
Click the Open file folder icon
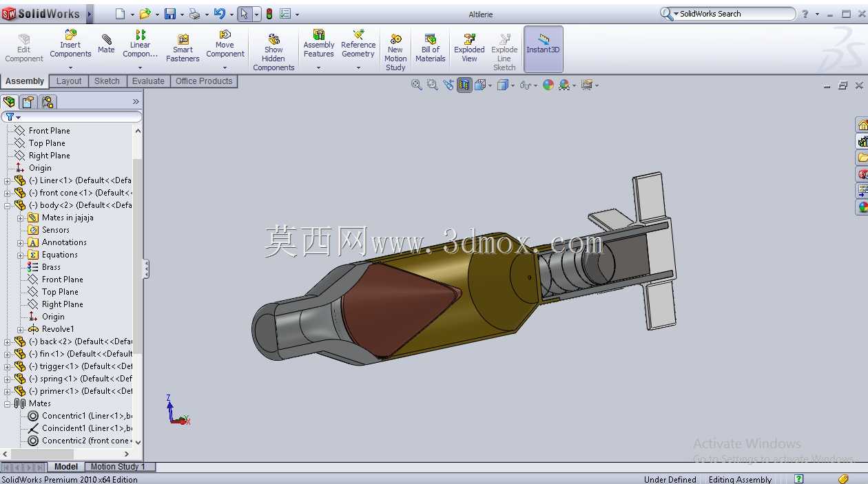click(145, 14)
